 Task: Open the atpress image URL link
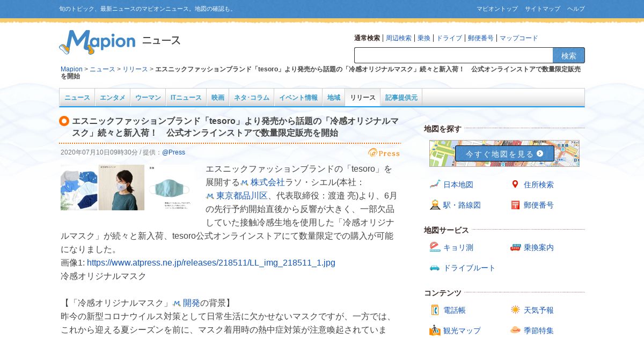point(211,263)
